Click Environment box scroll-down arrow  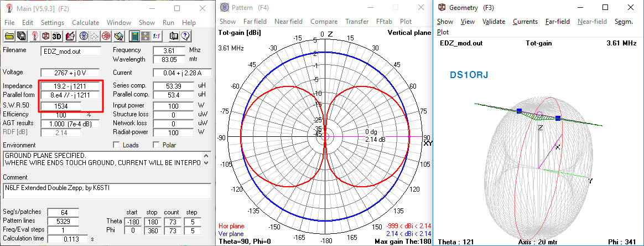(x=207, y=162)
